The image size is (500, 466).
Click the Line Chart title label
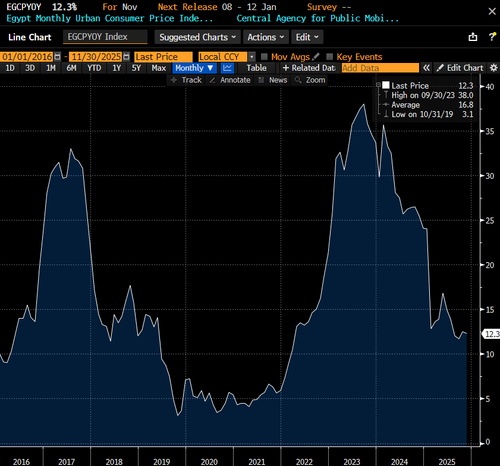point(30,37)
